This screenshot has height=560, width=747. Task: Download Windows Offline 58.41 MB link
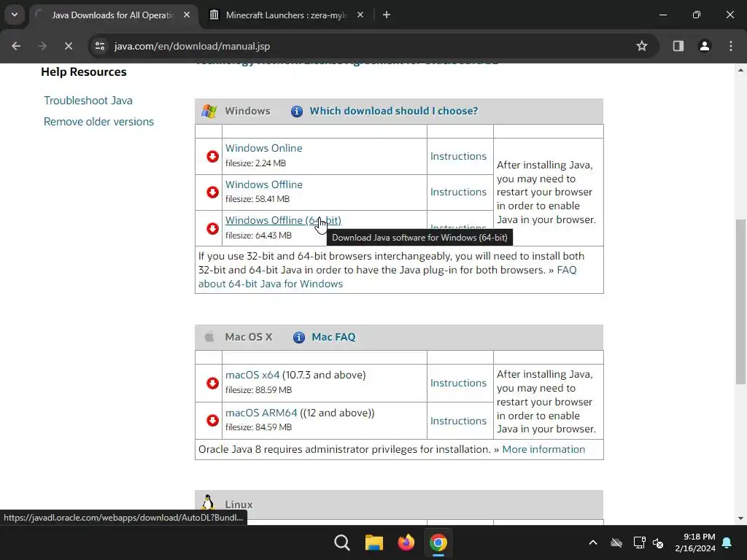[x=263, y=184]
